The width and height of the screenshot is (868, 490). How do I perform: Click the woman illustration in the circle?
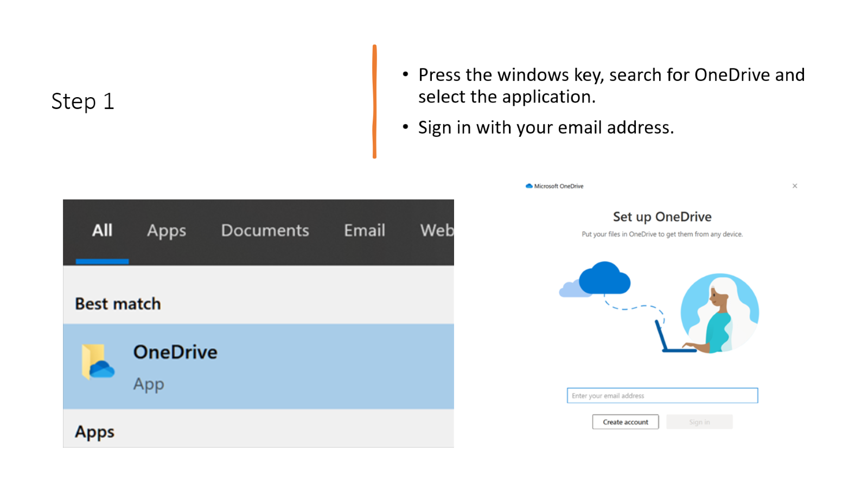719,313
